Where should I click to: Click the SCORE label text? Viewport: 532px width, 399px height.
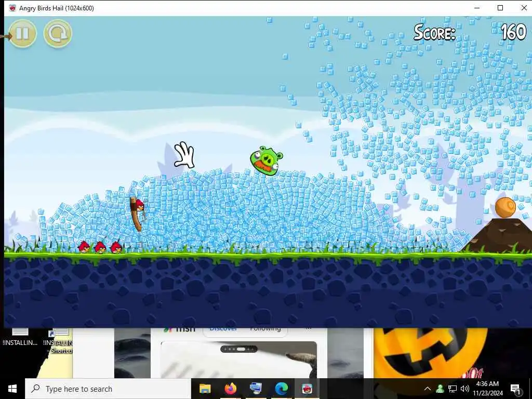pyautogui.click(x=434, y=33)
